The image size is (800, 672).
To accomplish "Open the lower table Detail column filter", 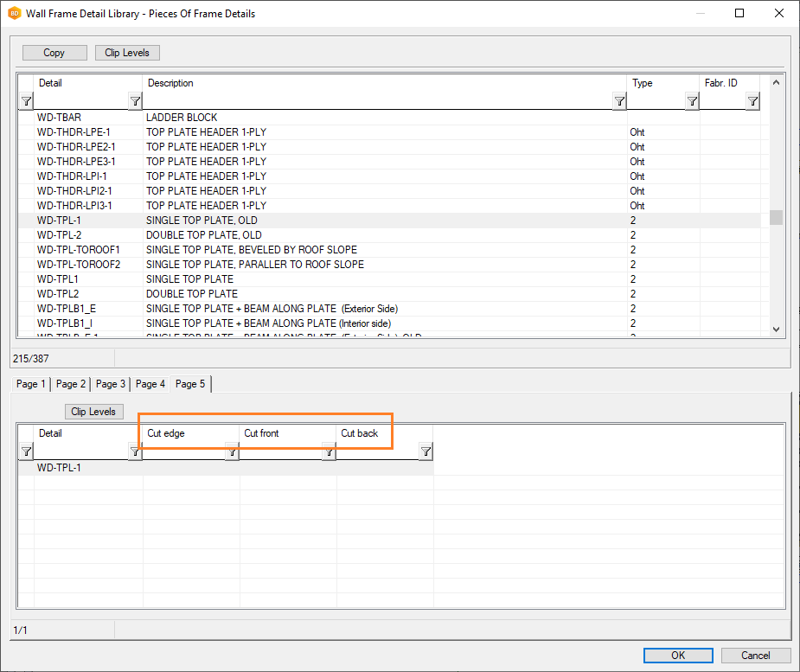I will pyautogui.click(x=135, y=451).
